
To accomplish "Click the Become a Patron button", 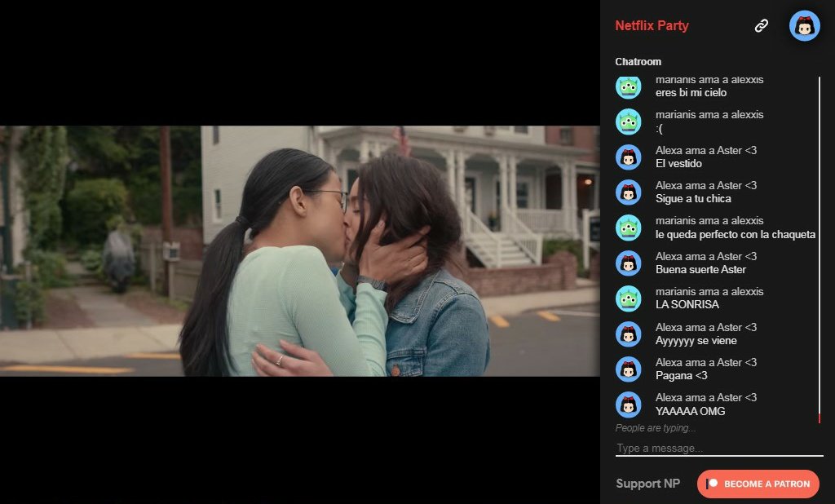I will click(758, 484).
